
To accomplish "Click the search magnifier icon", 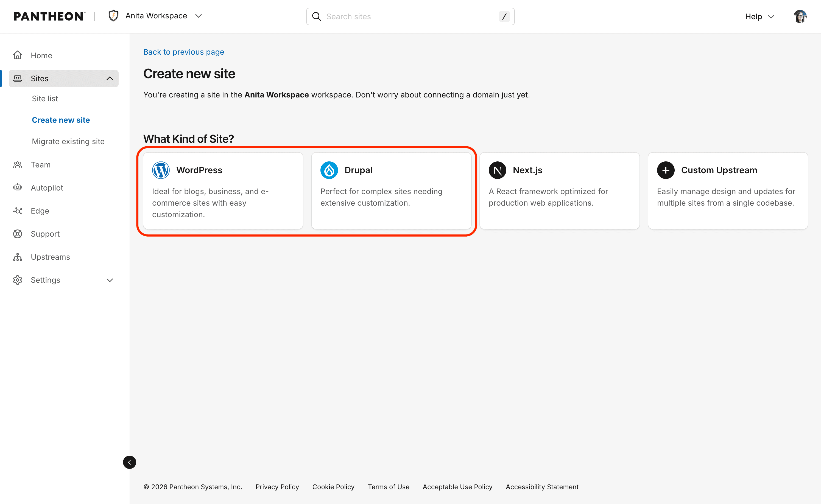I will (316, 16).
